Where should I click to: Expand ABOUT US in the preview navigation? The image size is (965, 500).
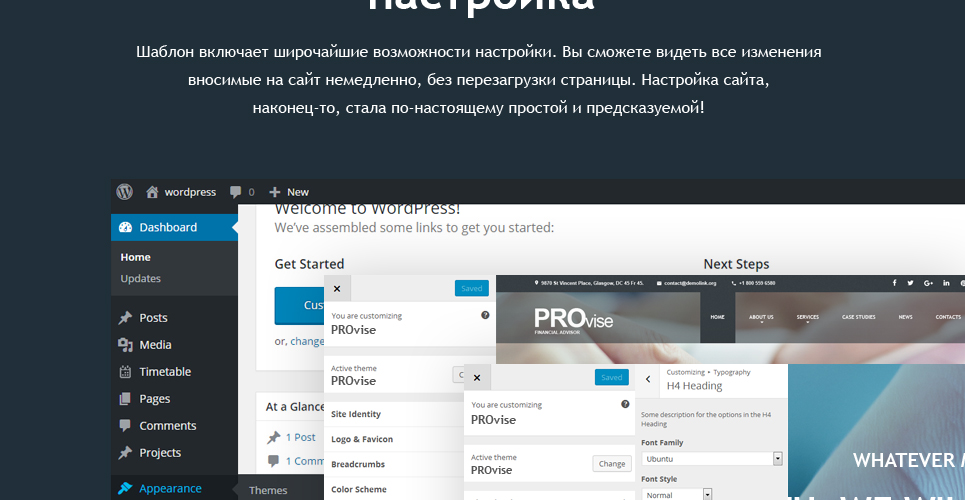(761, 317)
